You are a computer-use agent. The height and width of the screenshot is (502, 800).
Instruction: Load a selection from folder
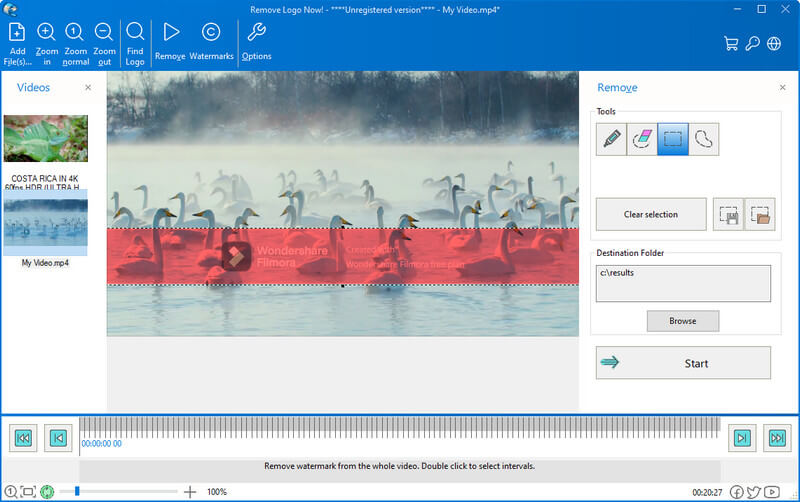[761, 215]
